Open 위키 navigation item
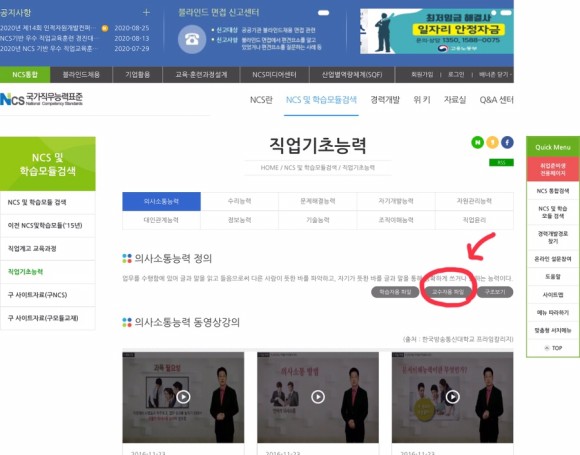Viewport: 580px width, 455px height. tap(422, 100)
